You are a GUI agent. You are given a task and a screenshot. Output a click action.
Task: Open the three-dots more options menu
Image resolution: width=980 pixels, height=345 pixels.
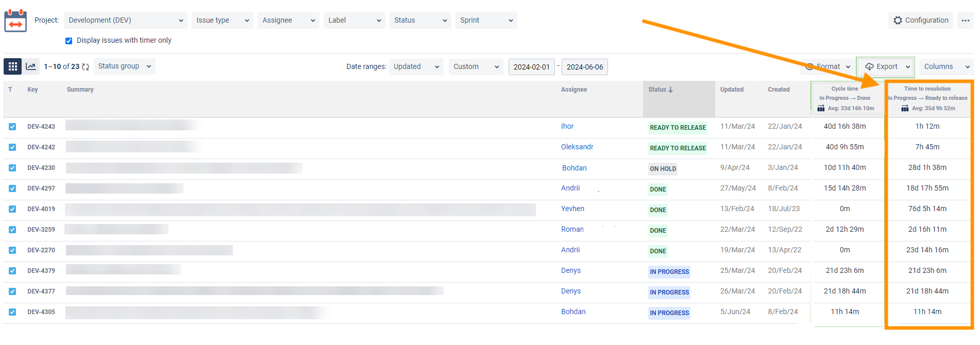[965, 21]
